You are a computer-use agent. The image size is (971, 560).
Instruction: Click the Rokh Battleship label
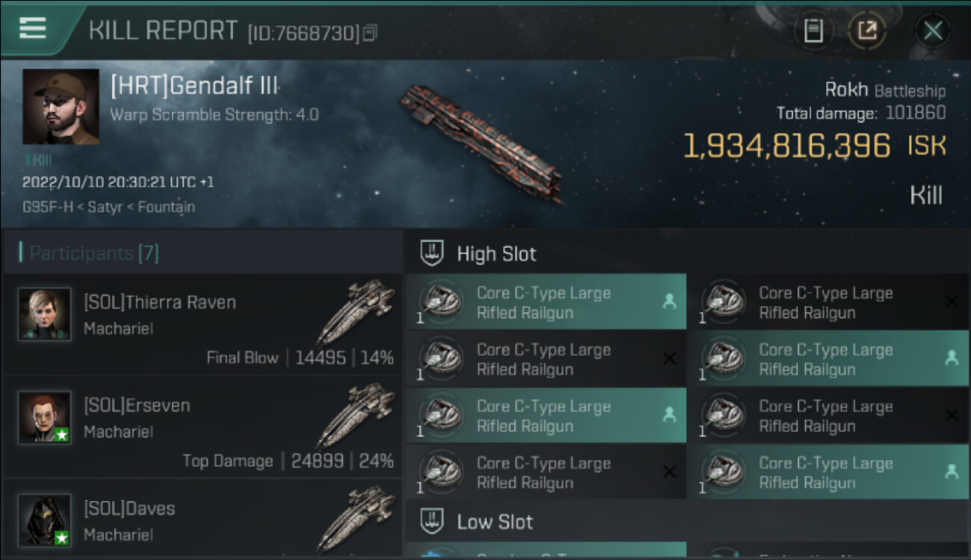885,90
